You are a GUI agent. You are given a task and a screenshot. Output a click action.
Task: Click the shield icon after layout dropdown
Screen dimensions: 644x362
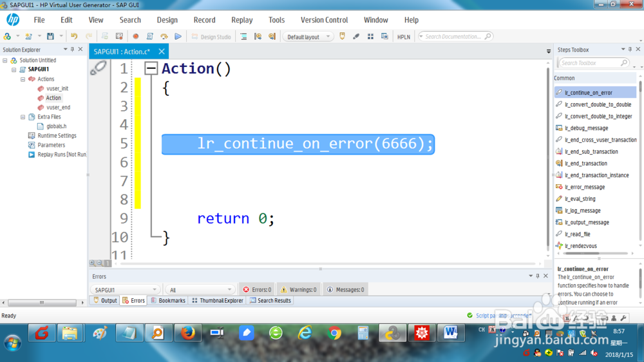(x=342, y=37)
